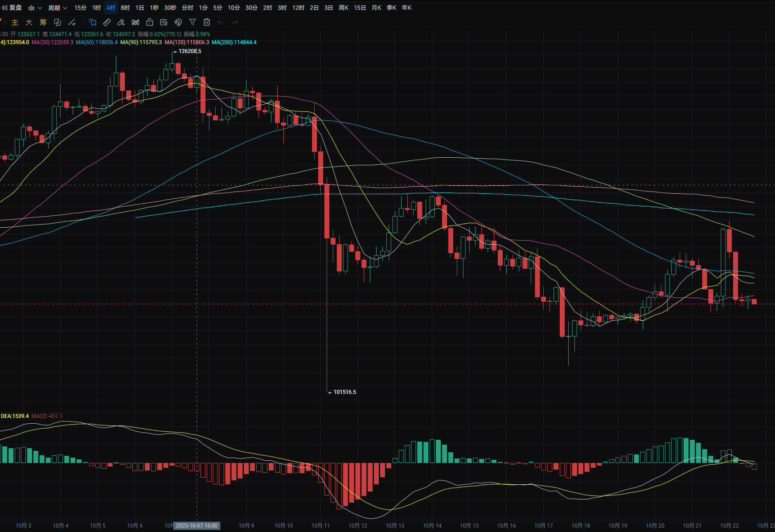Toggle the lock drawings padlock icon
The width and height of the screenshot is (775, 532).
tap(150, 22)
